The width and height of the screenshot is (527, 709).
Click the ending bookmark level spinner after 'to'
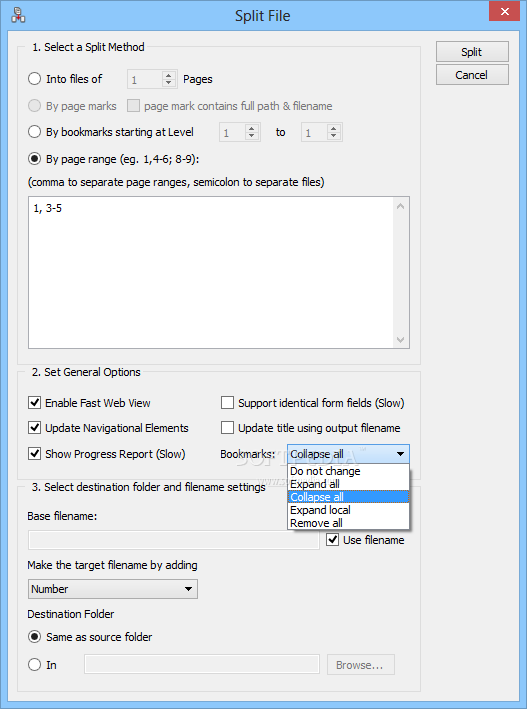coord(322,132)
